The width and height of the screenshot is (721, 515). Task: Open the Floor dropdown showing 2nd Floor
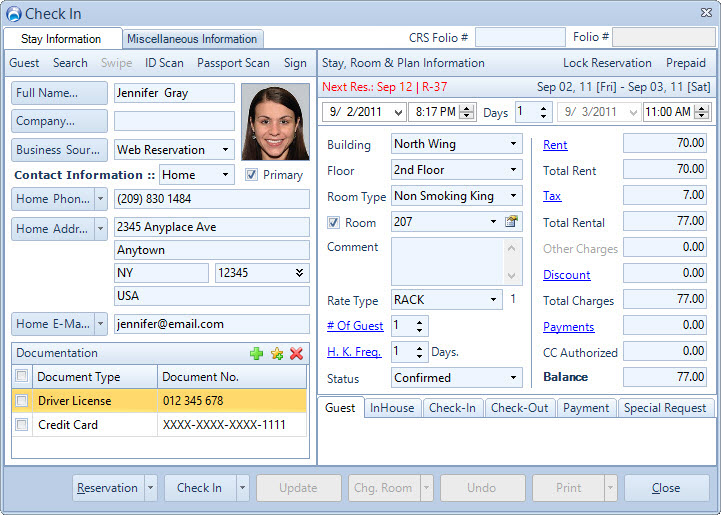click(513, 170)
